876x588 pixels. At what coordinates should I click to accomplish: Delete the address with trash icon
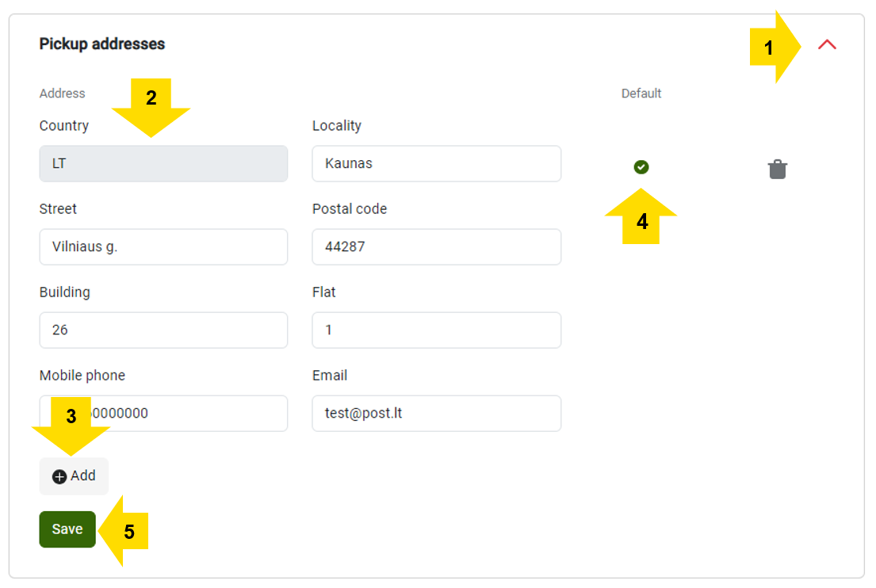pos(777,170)
